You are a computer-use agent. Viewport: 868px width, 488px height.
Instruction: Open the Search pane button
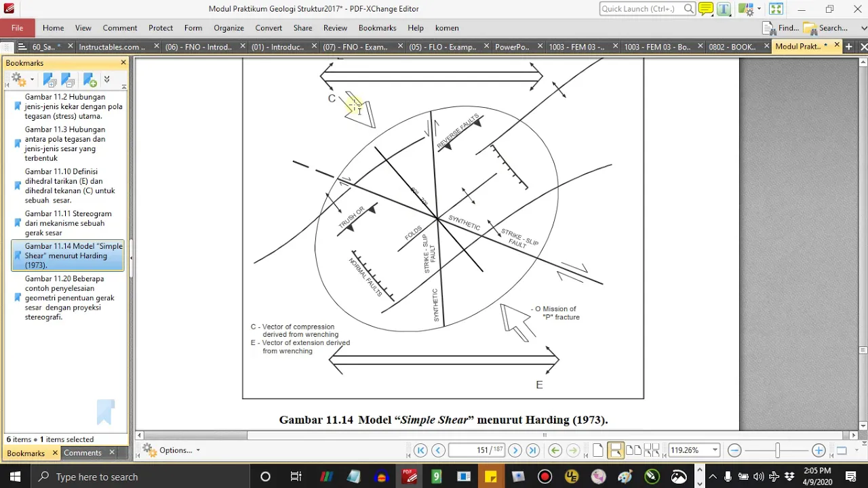pyautogui.click(x=825, y=28)
